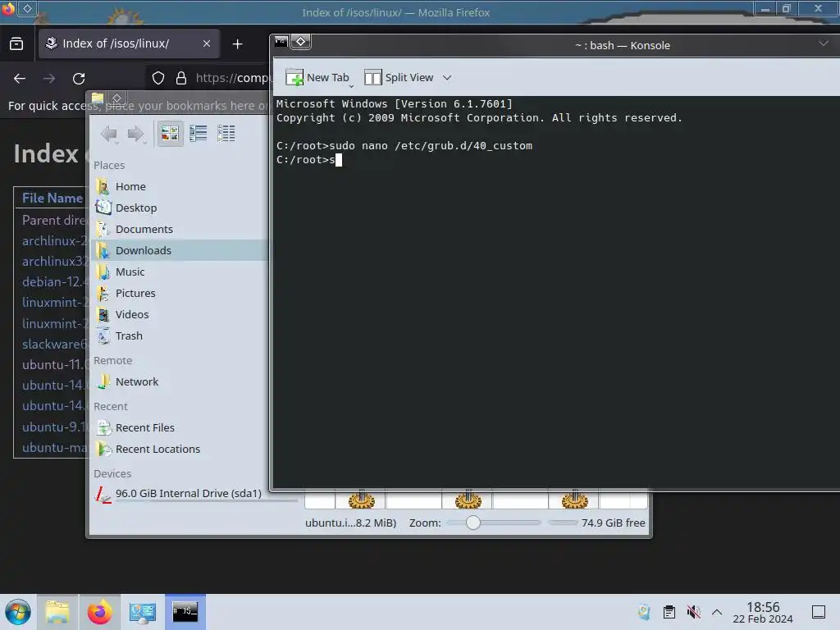The width and height of the screenshot is (840, 630).
Task: Open Desktop in Places panel
Action: point(180,208)
